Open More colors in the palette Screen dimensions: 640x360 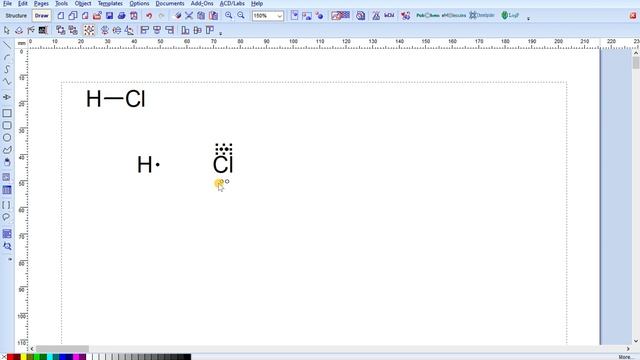(626, 357)
